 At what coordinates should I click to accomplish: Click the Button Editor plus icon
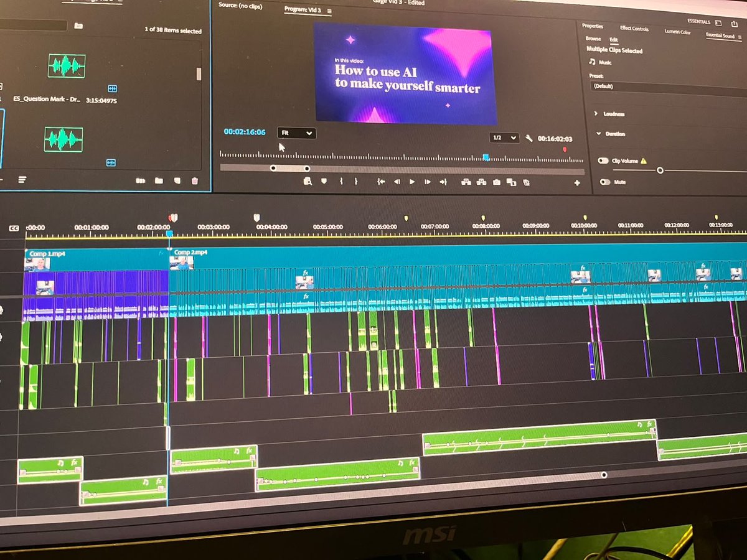click(x=577, y=183)
